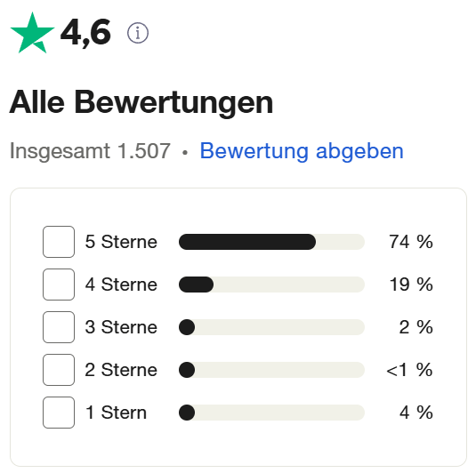
Task: Check the 5 Sterne filter checkbox
Action: point(59,242)
